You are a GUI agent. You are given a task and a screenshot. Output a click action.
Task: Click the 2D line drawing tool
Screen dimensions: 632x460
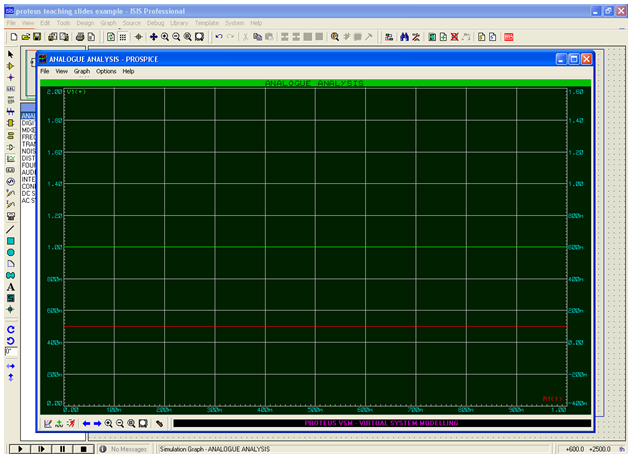click(x=10, y=228)
